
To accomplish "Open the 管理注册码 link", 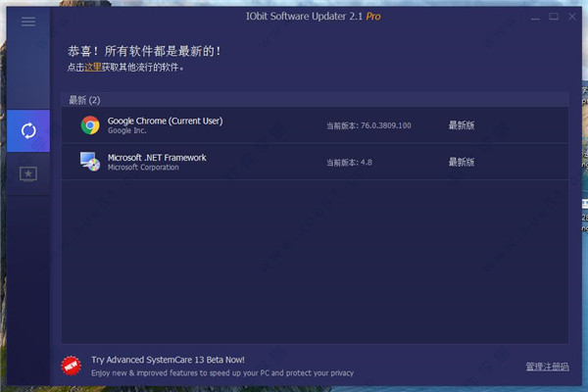I will pyautogui.click(x=547, y=367).
